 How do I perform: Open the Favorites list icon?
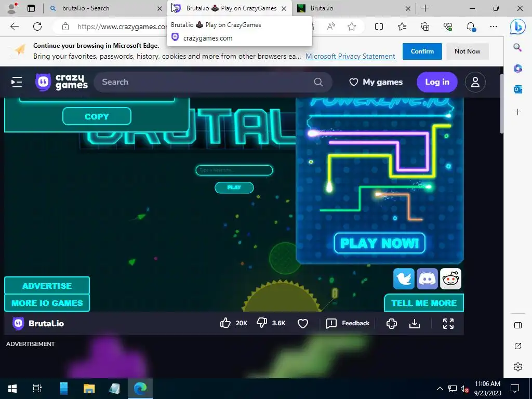(402, 26)
